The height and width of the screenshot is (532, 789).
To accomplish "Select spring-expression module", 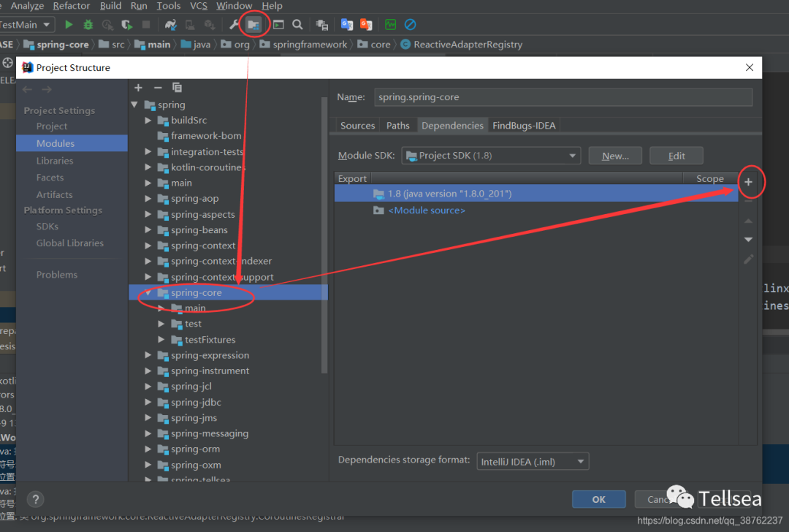I will (210, 355).
